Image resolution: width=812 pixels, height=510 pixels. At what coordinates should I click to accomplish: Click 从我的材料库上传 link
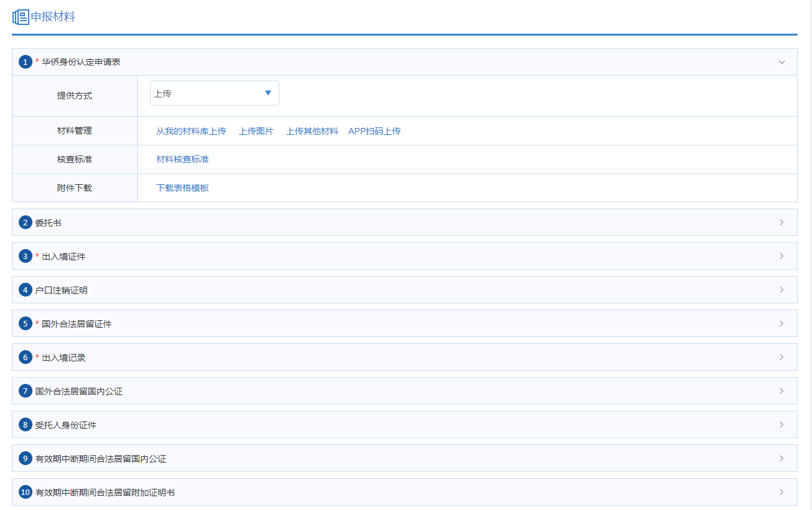[x=191, y=131]
